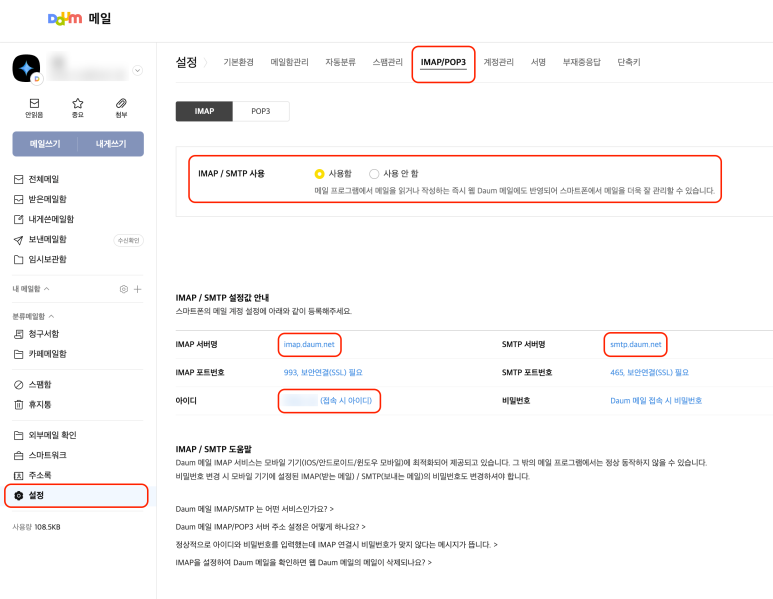773x599 pixels.
Task: Select the POP3 sub-tab
Action: (x=261, y=111)
